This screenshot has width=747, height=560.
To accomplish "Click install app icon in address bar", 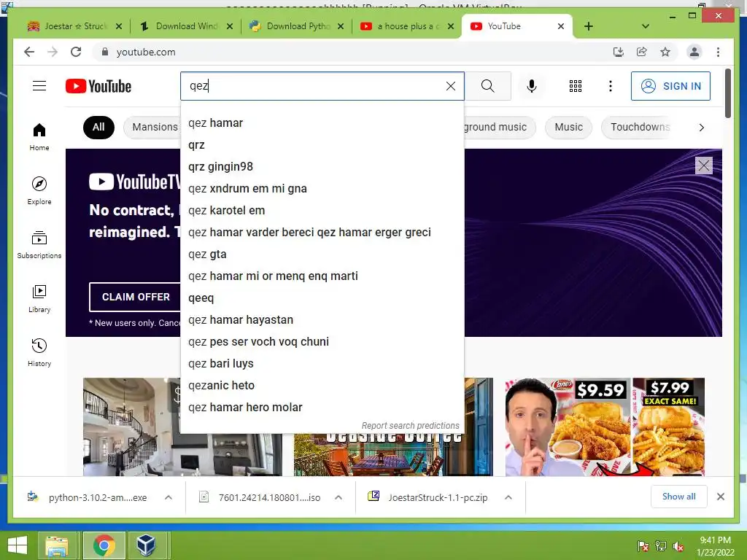I will tap(618, 52).
